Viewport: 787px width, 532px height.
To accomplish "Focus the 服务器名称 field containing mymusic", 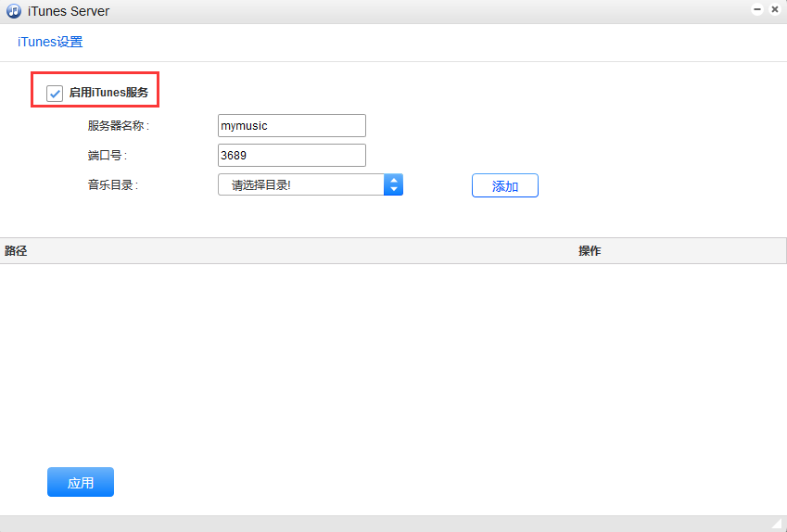I will pos(292,125).
